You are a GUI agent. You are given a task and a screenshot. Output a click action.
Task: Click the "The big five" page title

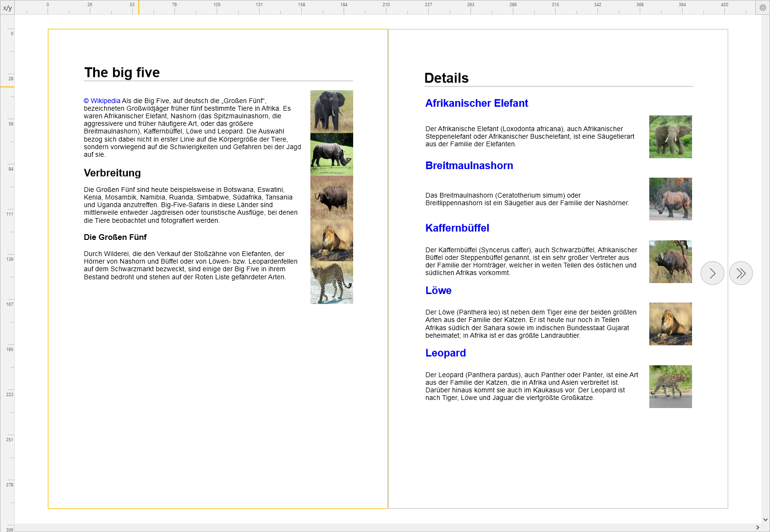[x=122, y=72]
